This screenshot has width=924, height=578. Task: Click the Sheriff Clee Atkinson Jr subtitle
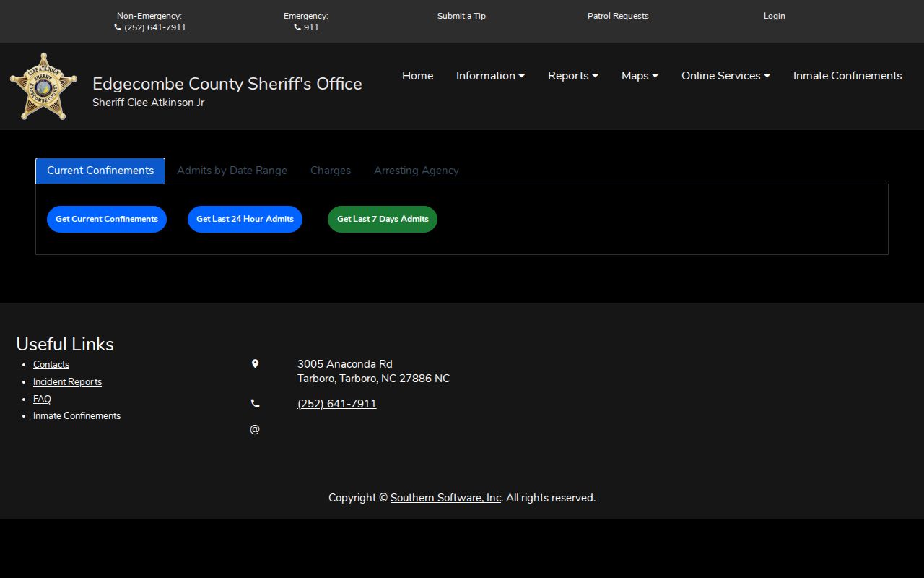click(148, 103)
